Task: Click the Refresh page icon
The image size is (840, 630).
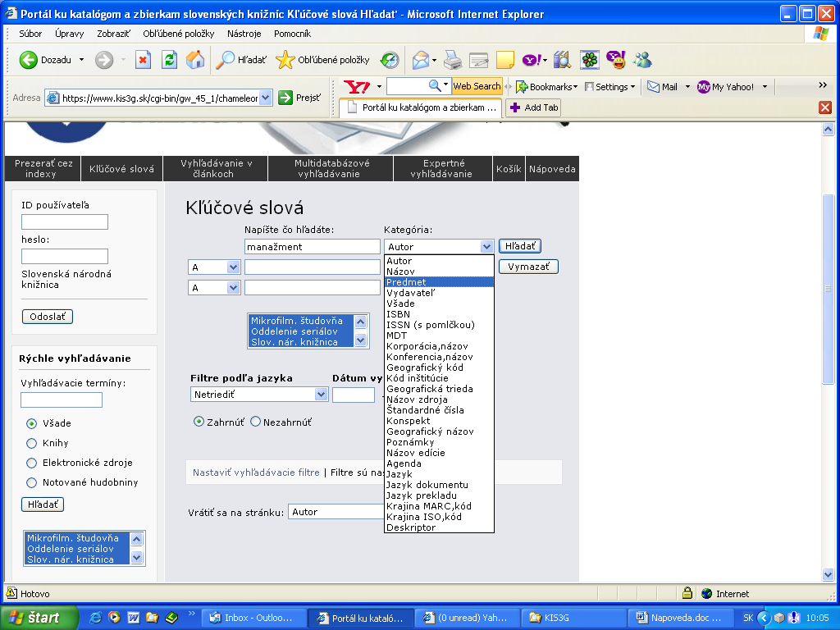Action: [x=169, y=59]
